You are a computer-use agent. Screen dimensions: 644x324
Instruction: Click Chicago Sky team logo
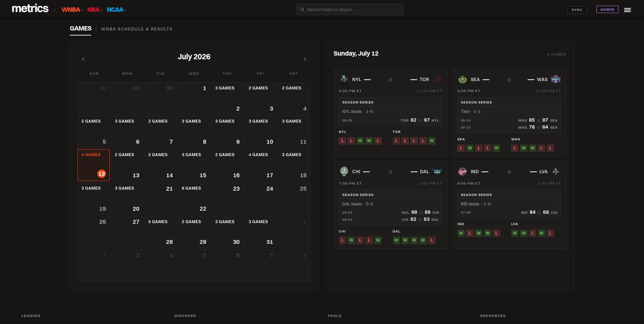(x=344, y=172)
